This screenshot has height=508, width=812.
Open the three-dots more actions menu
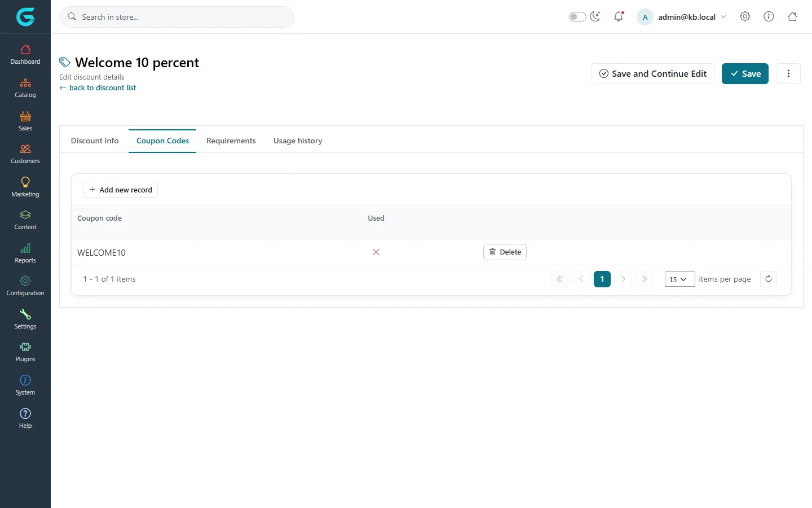(788, 73)
